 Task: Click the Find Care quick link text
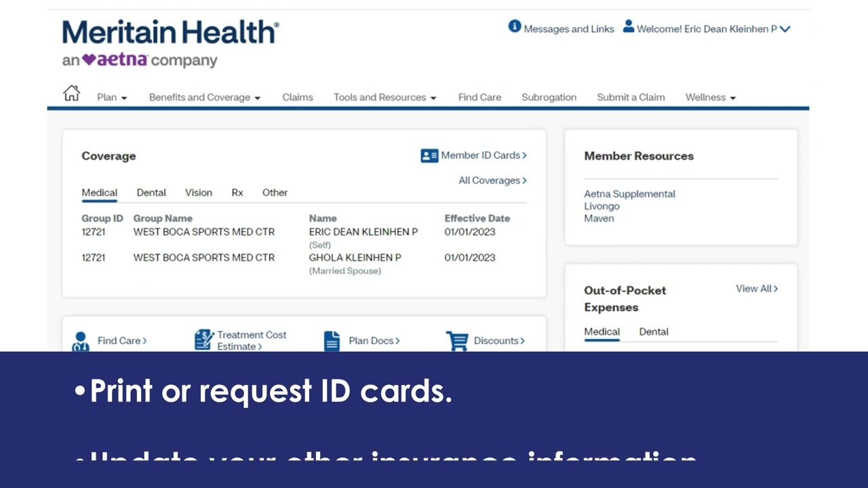point(122,341)
